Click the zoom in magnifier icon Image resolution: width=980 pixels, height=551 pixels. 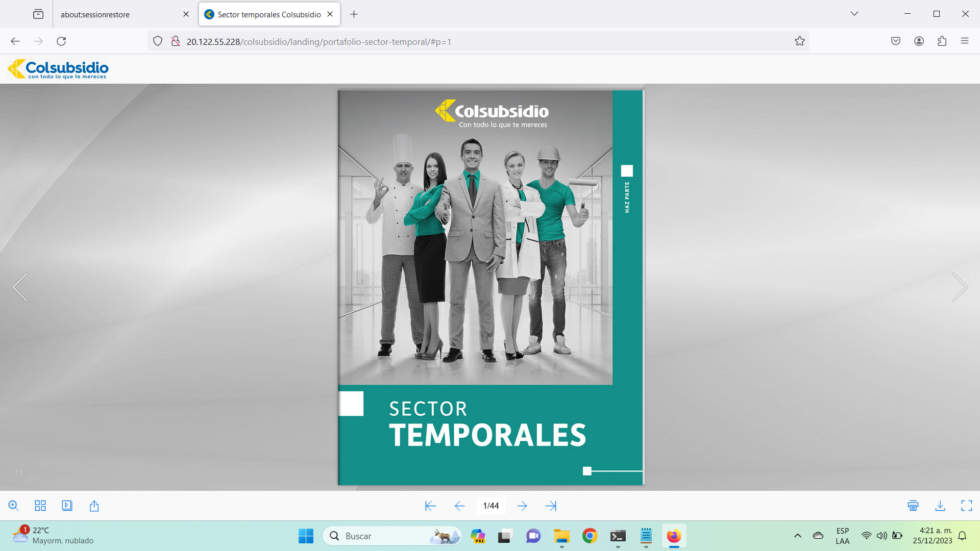point(14,506)
